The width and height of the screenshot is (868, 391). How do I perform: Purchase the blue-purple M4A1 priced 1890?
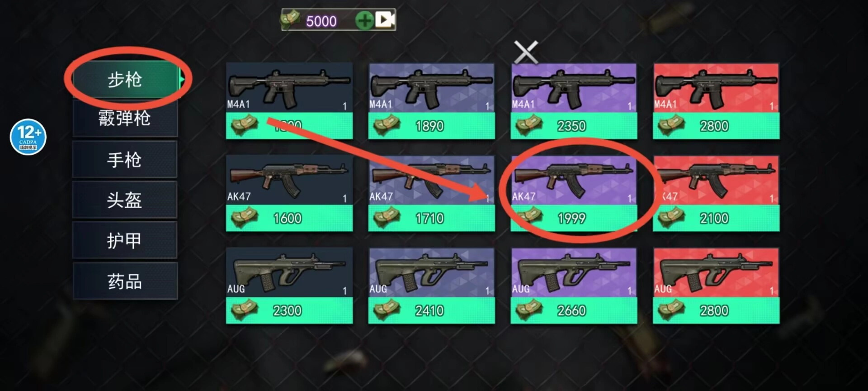click(432, 126)
